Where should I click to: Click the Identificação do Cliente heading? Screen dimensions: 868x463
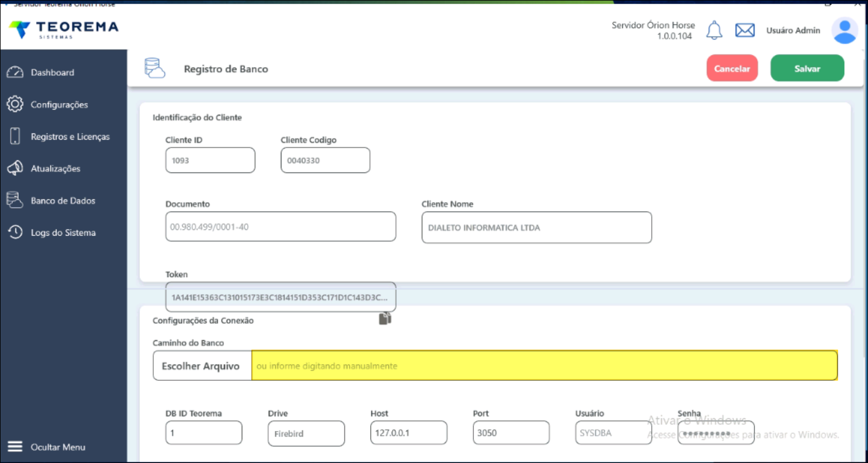197,118
